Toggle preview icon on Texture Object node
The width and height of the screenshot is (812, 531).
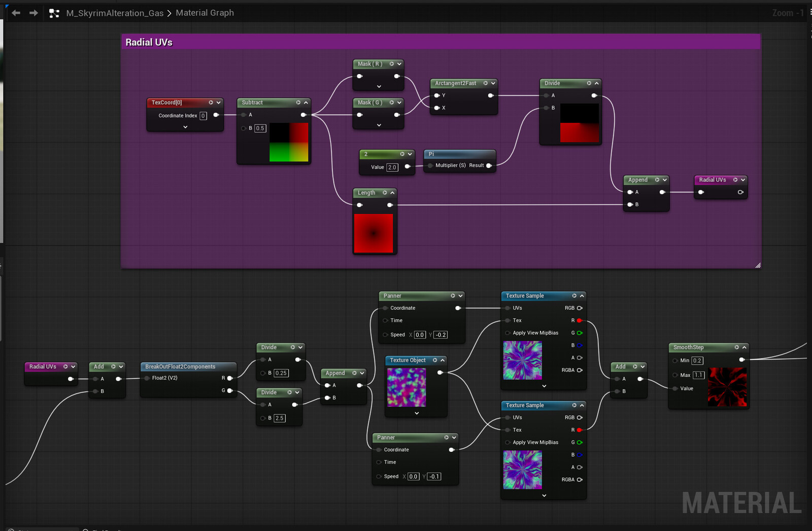(x=435, y=360)
